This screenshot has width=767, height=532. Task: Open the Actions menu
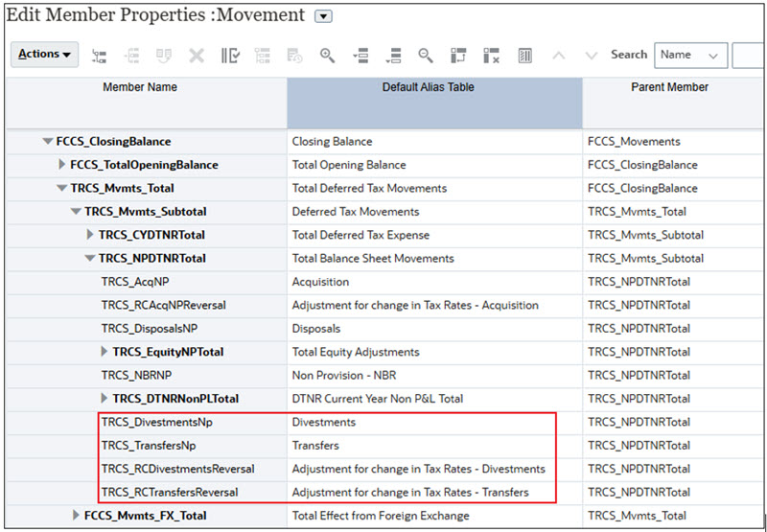[x=44, y=55]
